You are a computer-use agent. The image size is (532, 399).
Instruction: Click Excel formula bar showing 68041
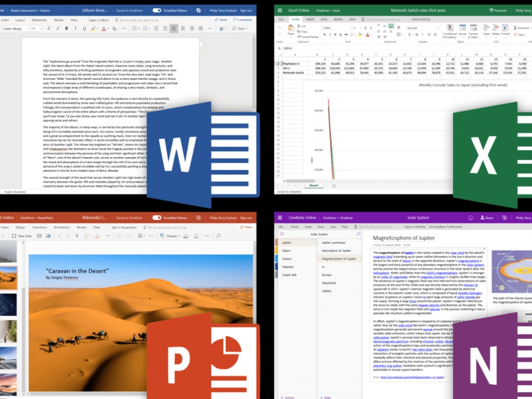(x=407, y=48)
